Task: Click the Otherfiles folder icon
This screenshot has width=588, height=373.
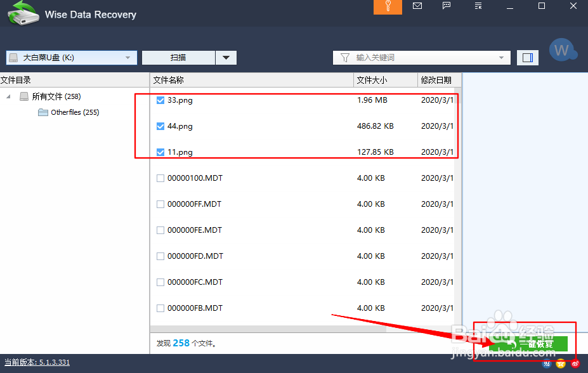Action: pos(43,112)
